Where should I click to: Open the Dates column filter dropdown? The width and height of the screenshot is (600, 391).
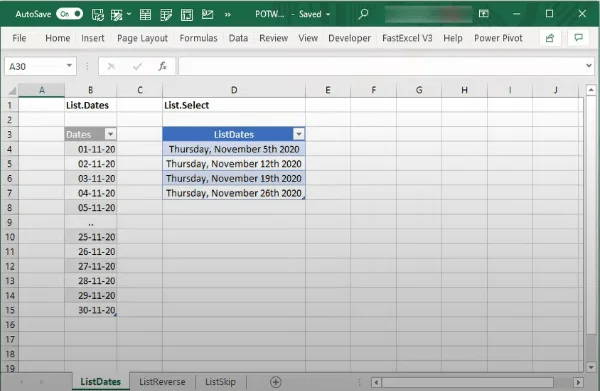tap(110, 134)
